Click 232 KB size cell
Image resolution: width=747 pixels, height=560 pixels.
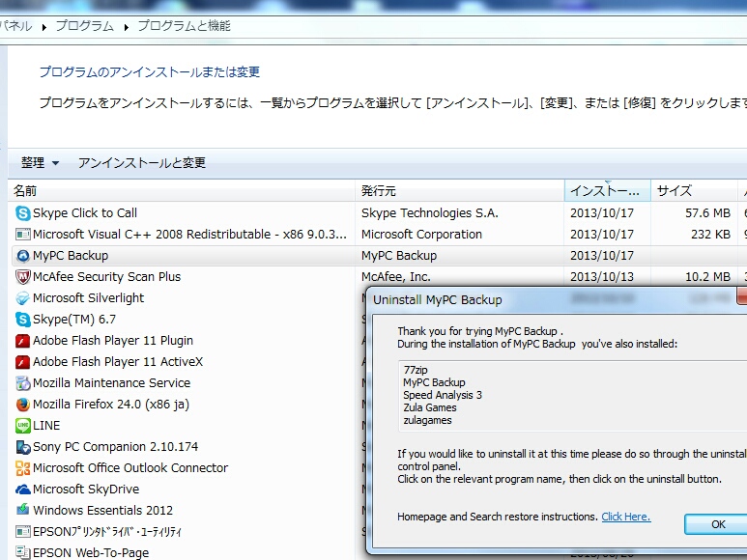click(711, 235)
